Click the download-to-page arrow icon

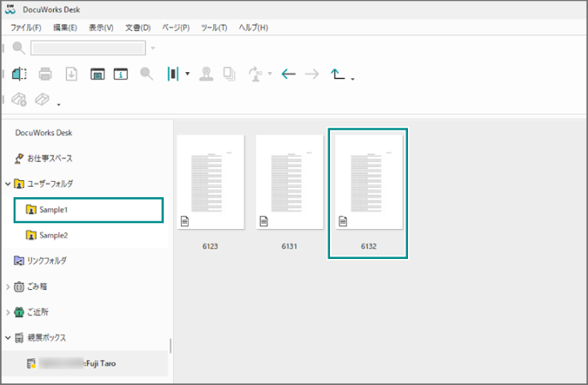[x=71, y=75]
